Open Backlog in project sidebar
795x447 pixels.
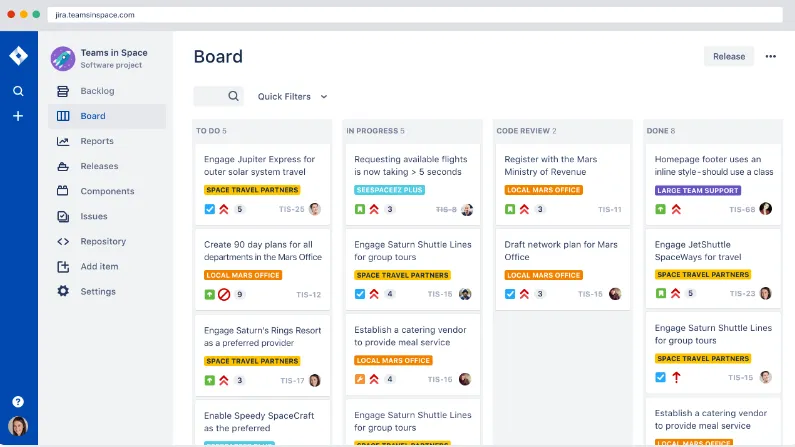107,91
